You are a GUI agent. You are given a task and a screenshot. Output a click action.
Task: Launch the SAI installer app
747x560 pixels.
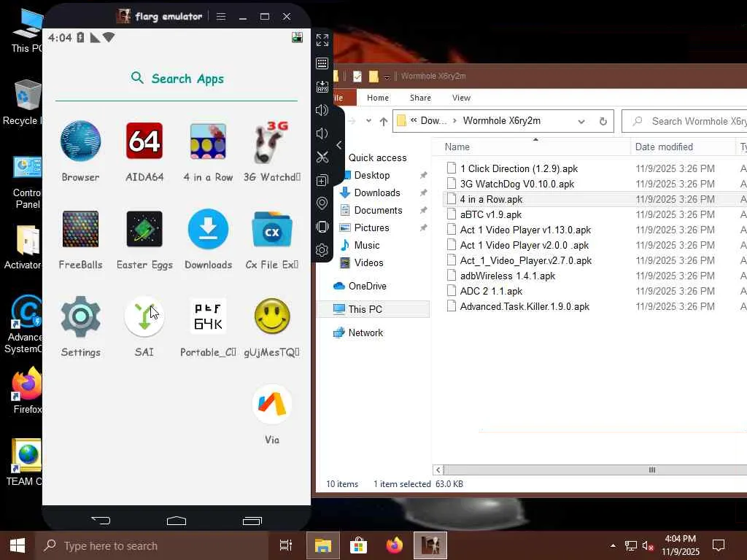coord(144,316)
